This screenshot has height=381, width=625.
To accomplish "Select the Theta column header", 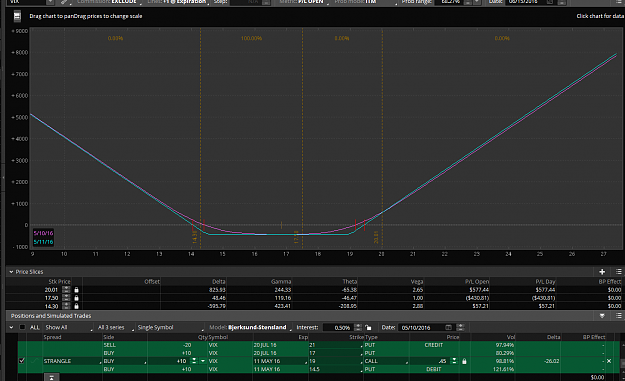I will pyautogui.click(x=350, y=281).
